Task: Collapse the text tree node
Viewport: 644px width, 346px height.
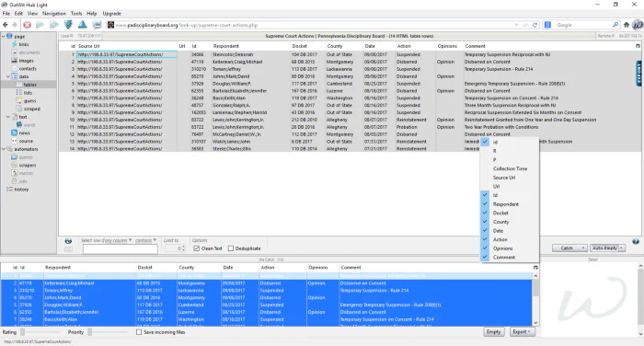Action: pyautogui.click(x=7, y=117)
